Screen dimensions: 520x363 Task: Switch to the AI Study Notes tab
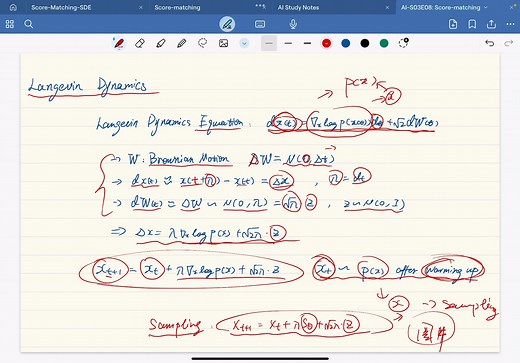[298, 7]
